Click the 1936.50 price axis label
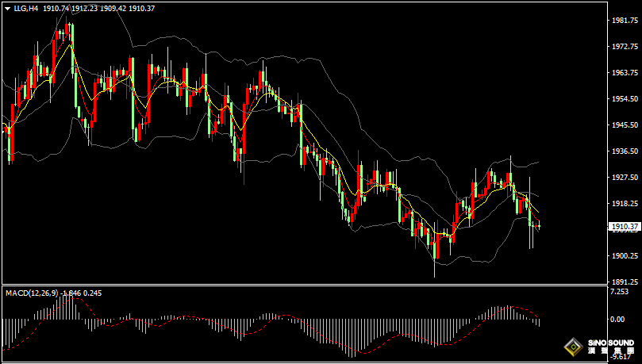This screenshot has width=642, height=364. pos(625,151)
